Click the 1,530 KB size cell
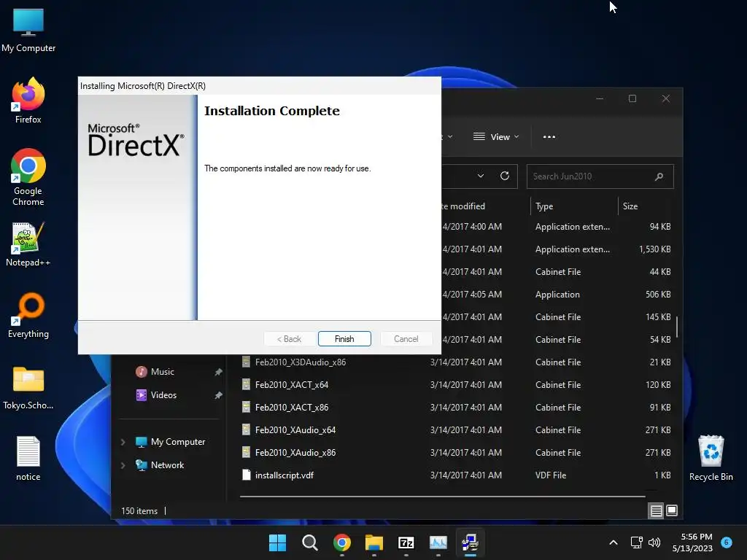This screenshot has height=560, width=747. (x=654, y=249)
